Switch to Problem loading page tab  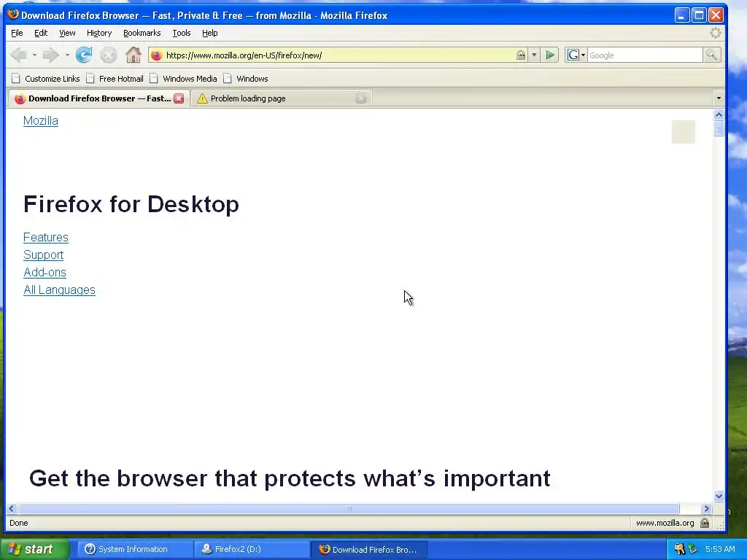(281, 98)
